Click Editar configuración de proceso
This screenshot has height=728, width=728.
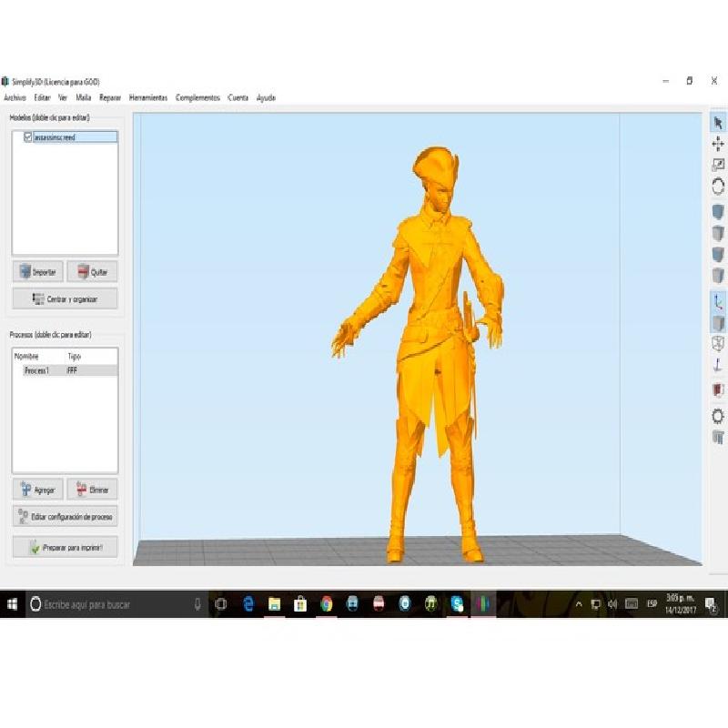coord(65,516)
